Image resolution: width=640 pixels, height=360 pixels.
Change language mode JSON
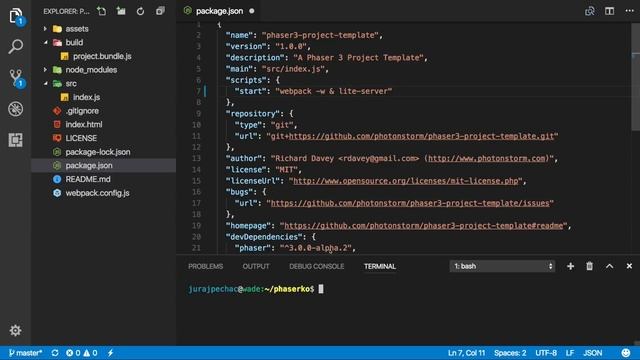tap(592, 353)
